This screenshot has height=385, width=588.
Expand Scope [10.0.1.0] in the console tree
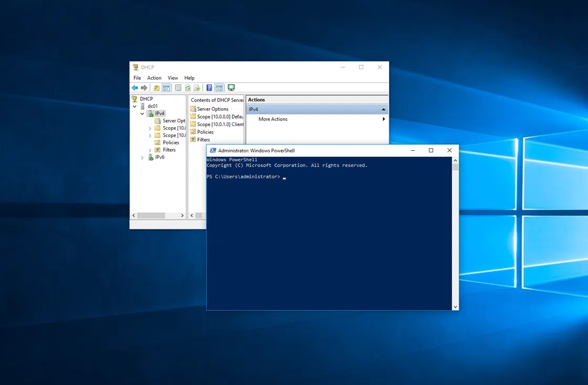click(x=150, y=135)
